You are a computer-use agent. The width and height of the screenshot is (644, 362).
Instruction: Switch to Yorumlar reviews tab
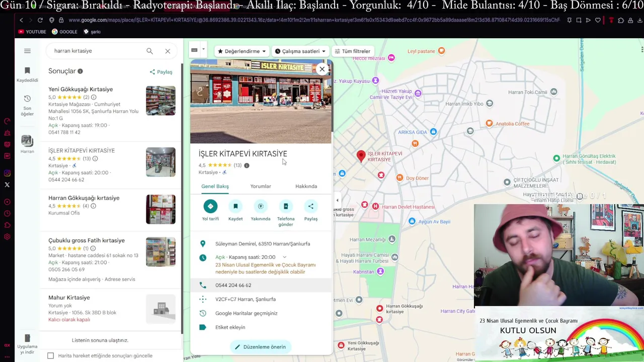tap(261, 187)
